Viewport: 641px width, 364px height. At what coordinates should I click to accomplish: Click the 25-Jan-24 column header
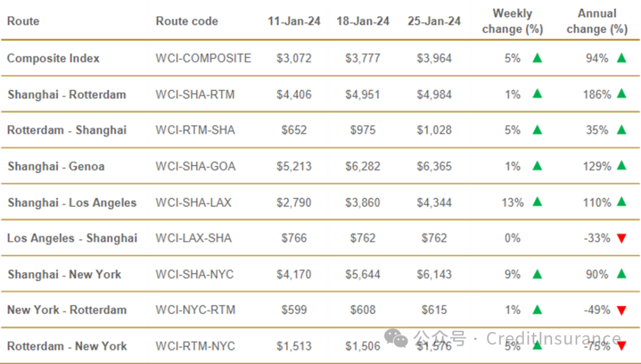coord(434,21)
